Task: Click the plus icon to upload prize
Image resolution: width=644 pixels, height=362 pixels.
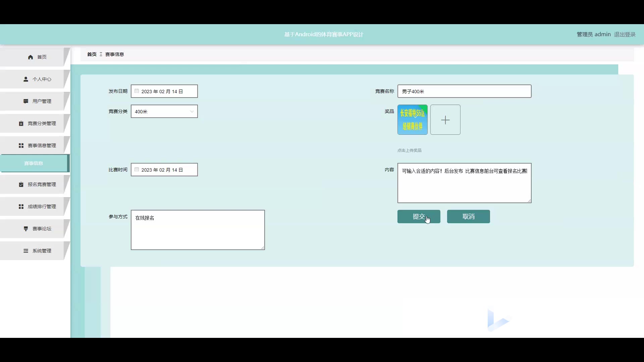Action: (445, 120)
